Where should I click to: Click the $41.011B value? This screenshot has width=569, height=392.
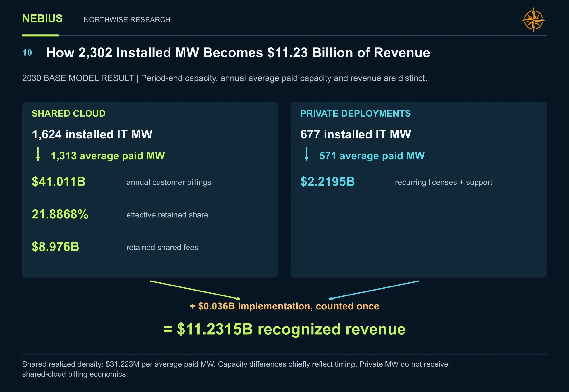[59, 182]
